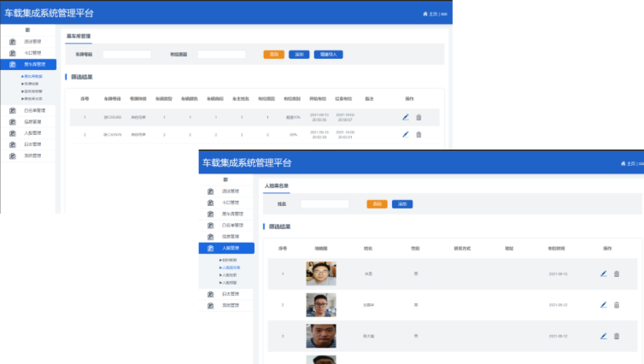Open the 人脸黑名单 submenu item in the sidebar
Image resolution: width=644 pixels, height=364 pixels.
click(230, 267)
